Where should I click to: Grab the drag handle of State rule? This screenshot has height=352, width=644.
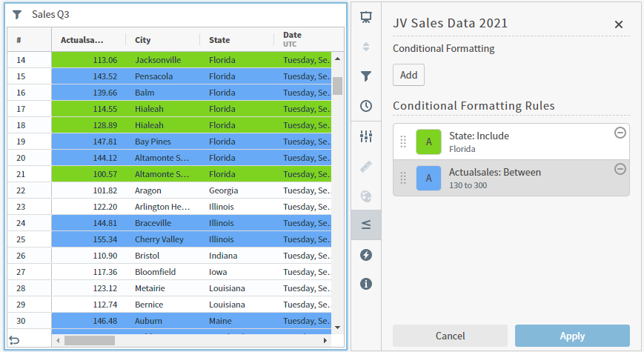403,142
